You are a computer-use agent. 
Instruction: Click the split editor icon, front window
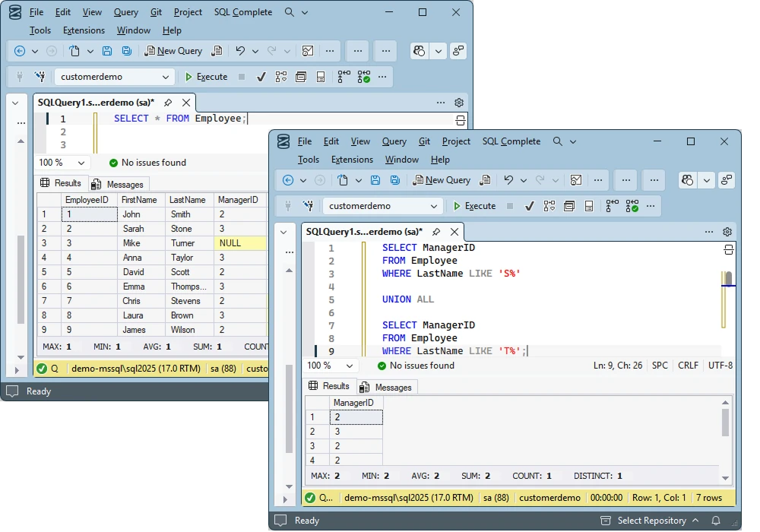(729, 250)
